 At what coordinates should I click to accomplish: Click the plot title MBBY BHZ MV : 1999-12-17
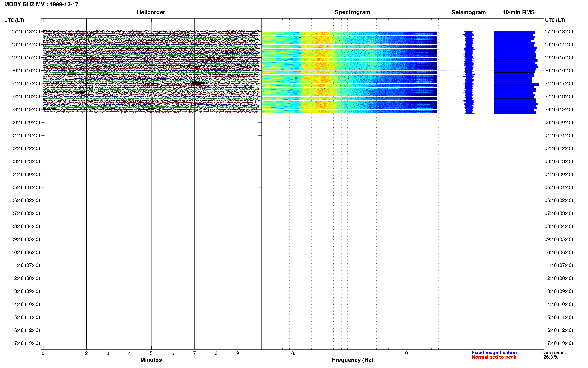point(41,4)
